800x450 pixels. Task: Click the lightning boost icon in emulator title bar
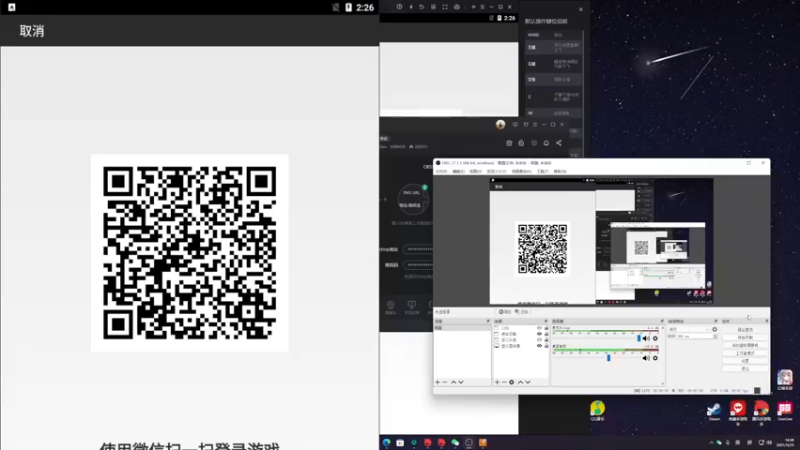(411, 7)
